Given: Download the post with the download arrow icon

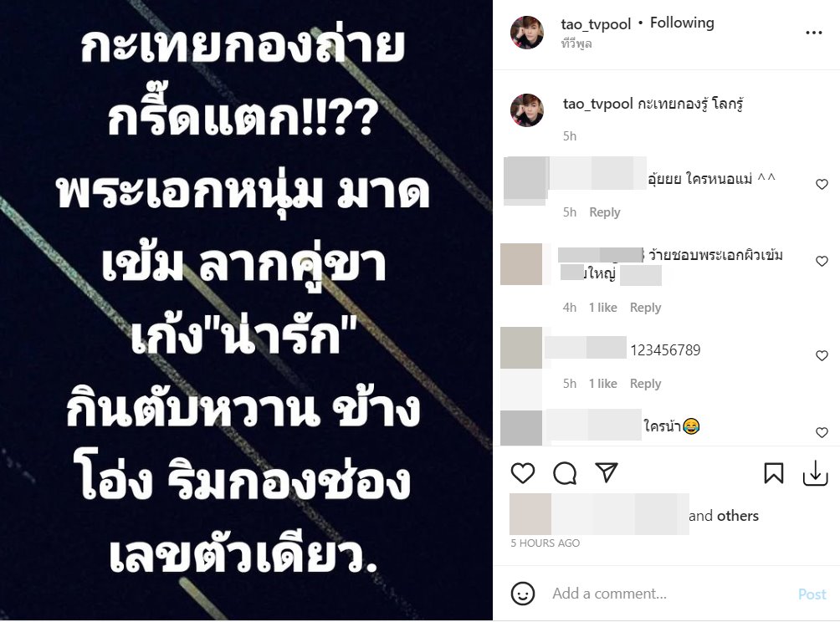Looking at the screenshot, I should (x=816, y=473).
